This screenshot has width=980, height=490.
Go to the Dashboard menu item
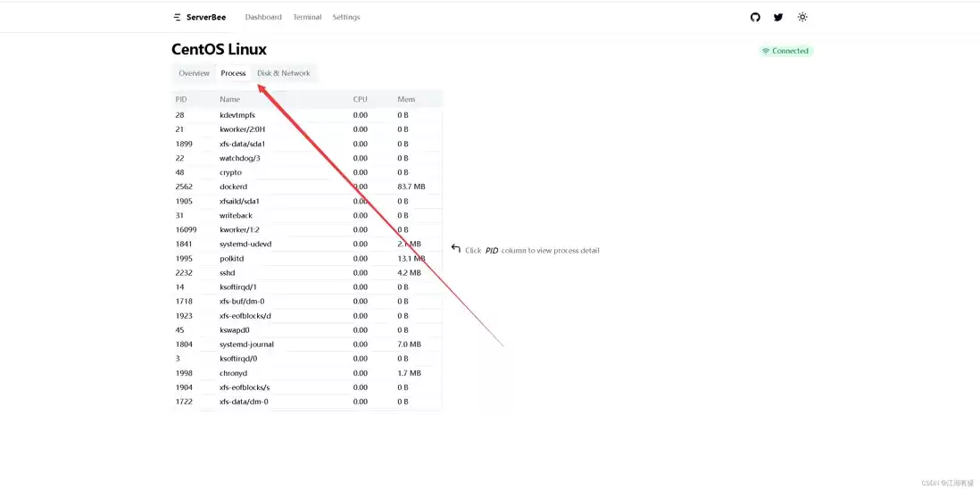263,18
